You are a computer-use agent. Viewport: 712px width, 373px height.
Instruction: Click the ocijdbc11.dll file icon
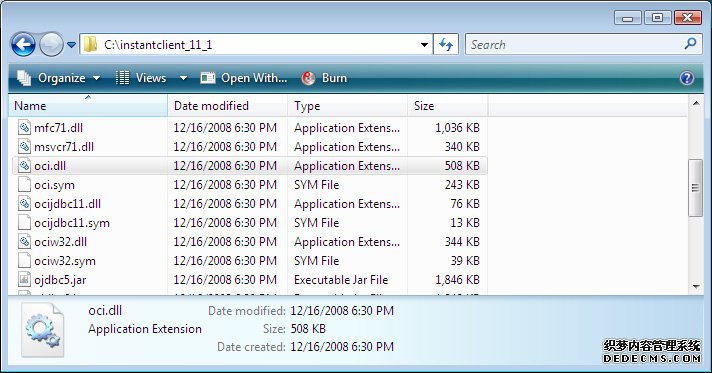[24, 204]
